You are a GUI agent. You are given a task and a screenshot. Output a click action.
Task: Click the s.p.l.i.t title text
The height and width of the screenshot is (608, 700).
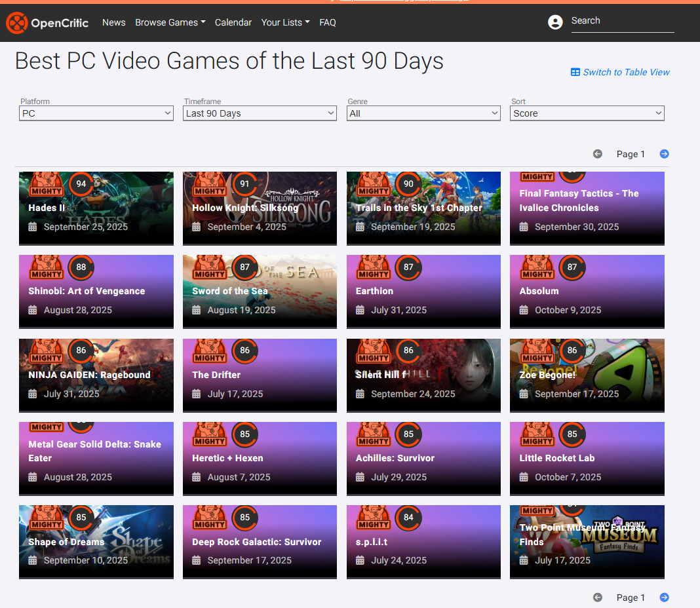(x=372, y=542)
